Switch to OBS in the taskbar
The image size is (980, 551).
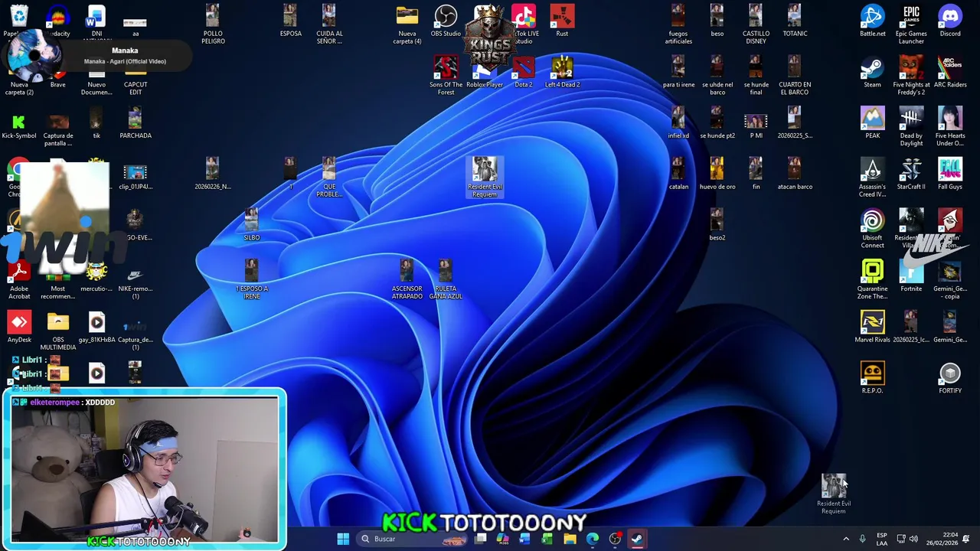[x=615, y=539]
